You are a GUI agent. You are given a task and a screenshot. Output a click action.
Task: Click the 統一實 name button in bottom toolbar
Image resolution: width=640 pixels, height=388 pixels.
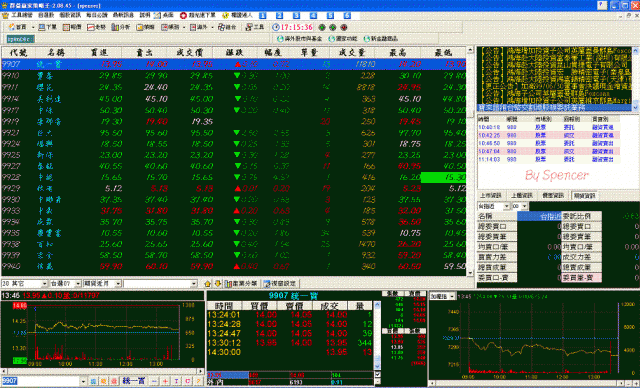133,381
